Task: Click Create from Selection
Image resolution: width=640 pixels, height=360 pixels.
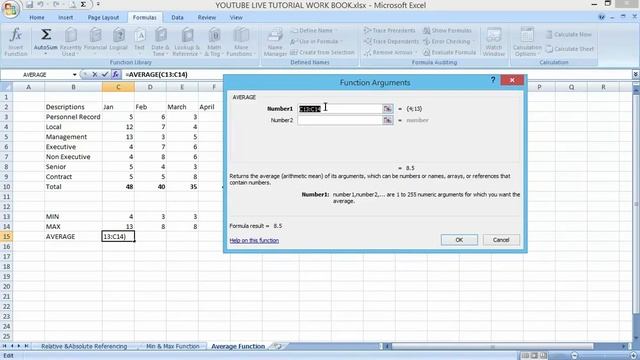Action: tap(322, 53)
